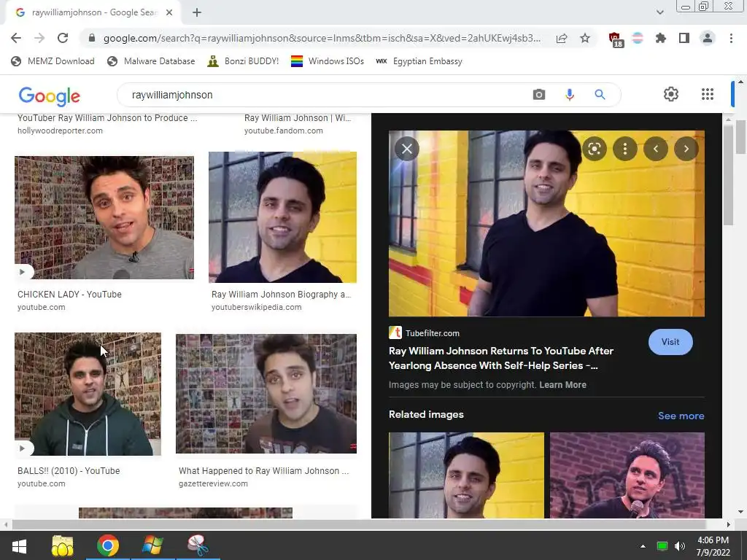Click the youtuberswikipedia.com source text
The height and width of the screenshot is (560, 747).
click(x=256, y=307)
